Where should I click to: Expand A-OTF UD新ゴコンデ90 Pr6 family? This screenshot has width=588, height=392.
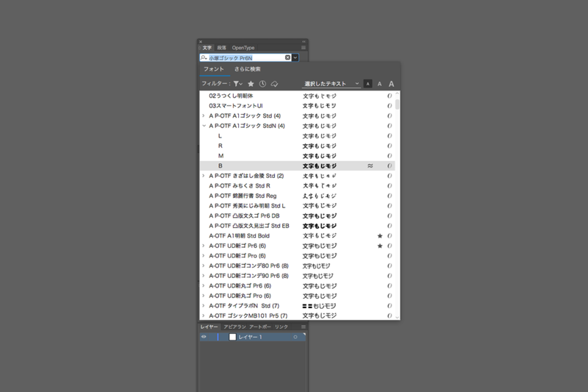pos(204,276)
